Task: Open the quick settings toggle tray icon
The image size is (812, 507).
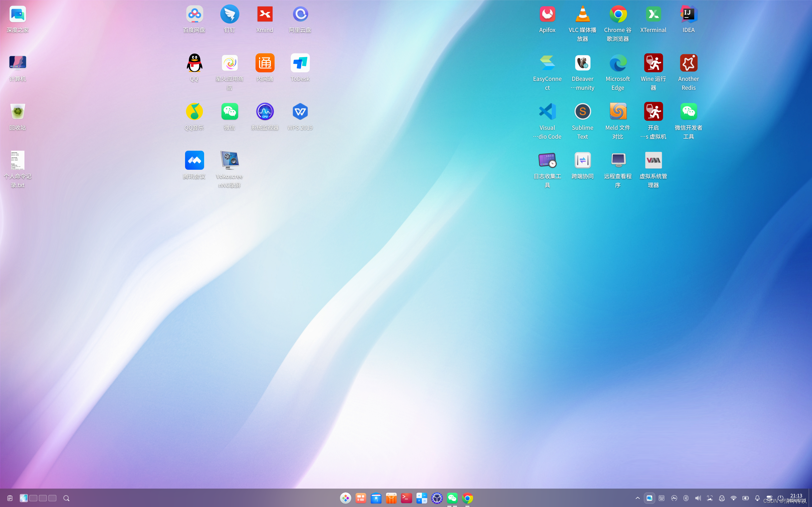Action: (x=769, y=498)
